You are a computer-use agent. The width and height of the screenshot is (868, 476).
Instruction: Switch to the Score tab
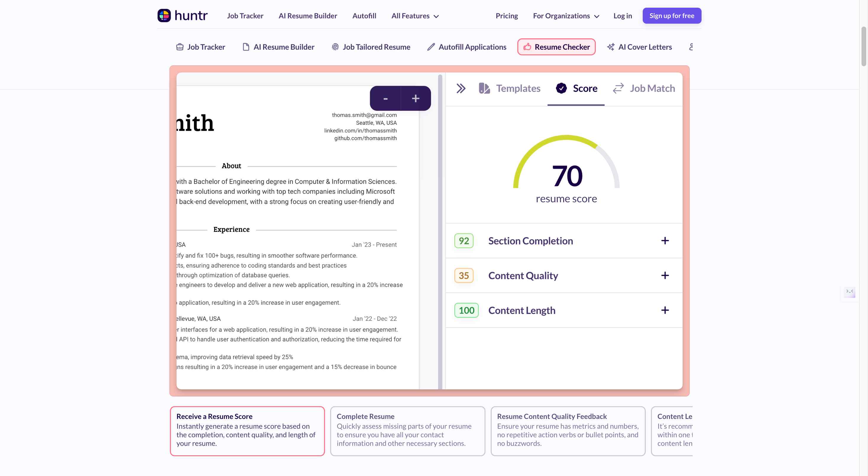coord(576,89)
